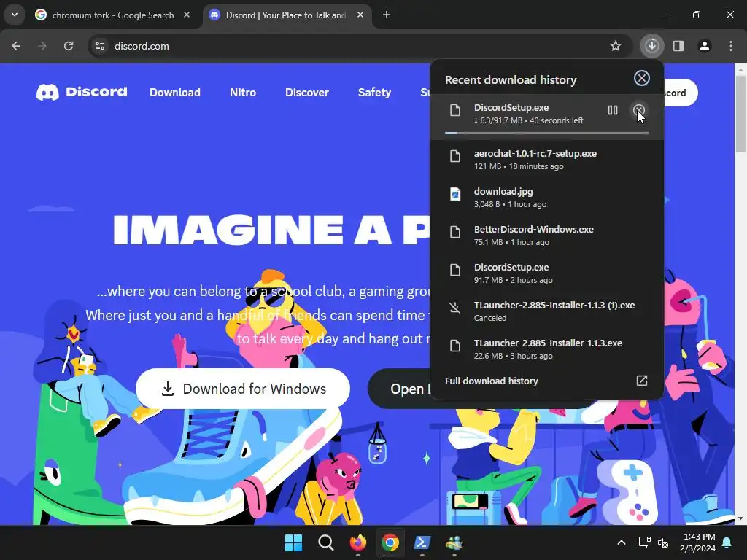Click the DiscordSetup.exe download progress bar
Screen dimensions: 747x560
tap(547, 133)
